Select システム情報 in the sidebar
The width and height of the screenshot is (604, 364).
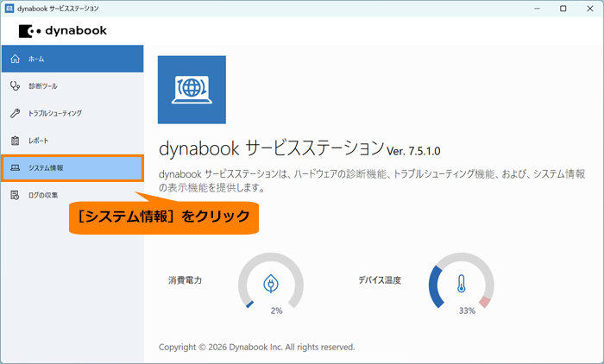[72, 168]
